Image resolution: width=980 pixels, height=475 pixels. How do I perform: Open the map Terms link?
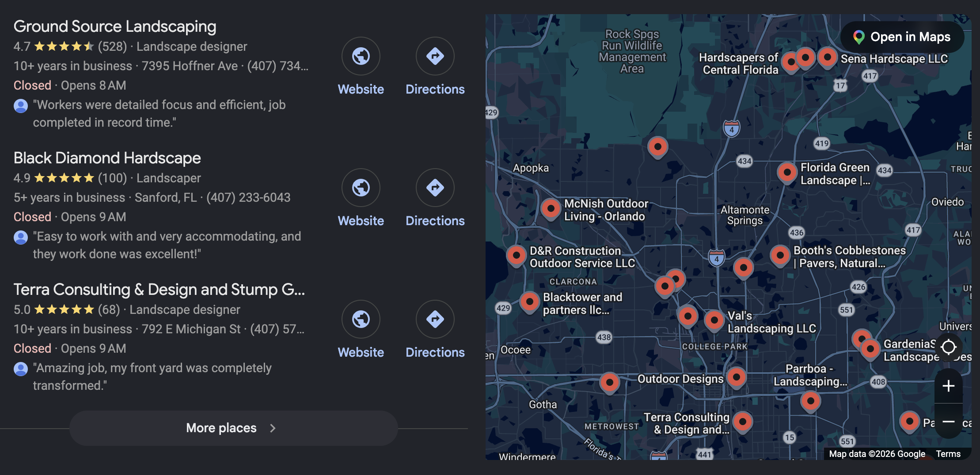(x=948, y=454)
